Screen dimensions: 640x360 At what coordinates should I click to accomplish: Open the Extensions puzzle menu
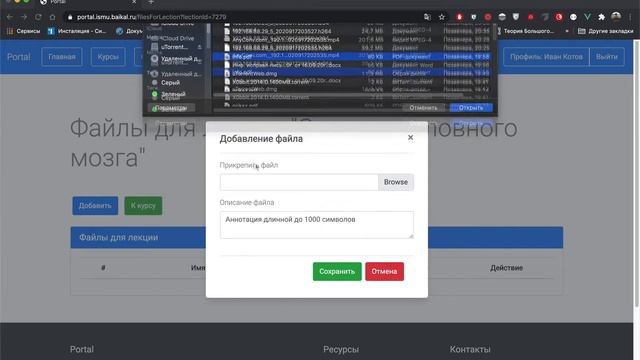601,17
